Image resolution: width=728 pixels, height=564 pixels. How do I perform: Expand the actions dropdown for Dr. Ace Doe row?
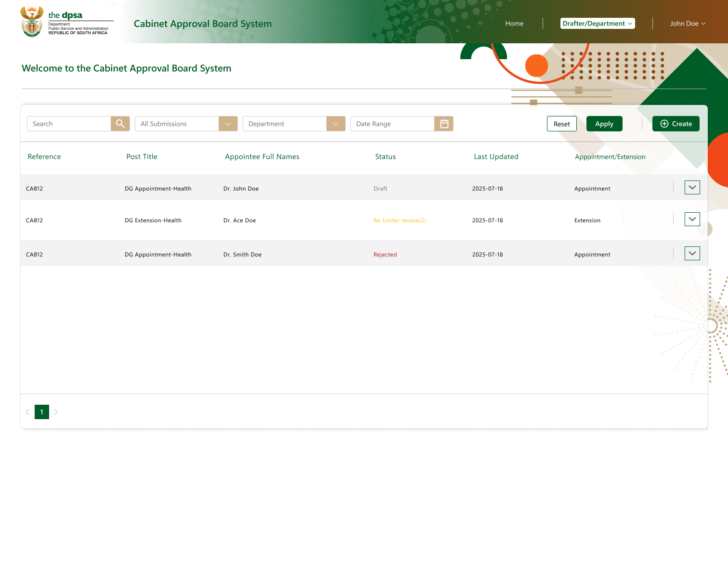692,219
